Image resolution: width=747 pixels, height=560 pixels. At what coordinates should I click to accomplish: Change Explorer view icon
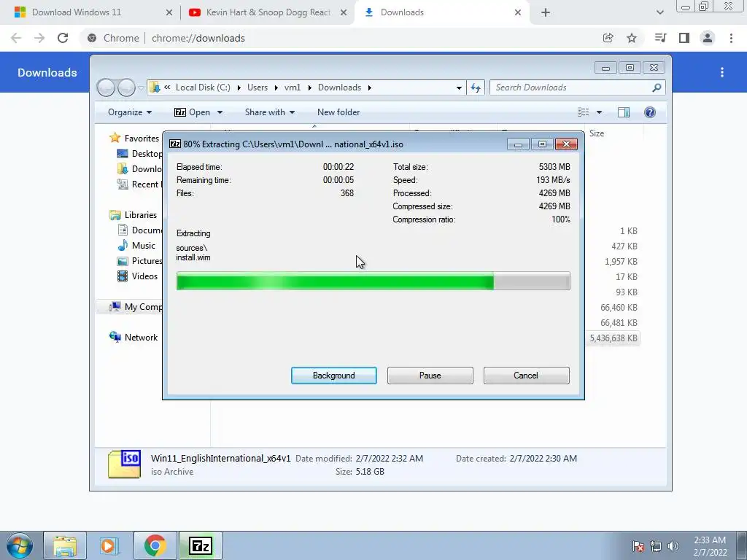point(583,112)
